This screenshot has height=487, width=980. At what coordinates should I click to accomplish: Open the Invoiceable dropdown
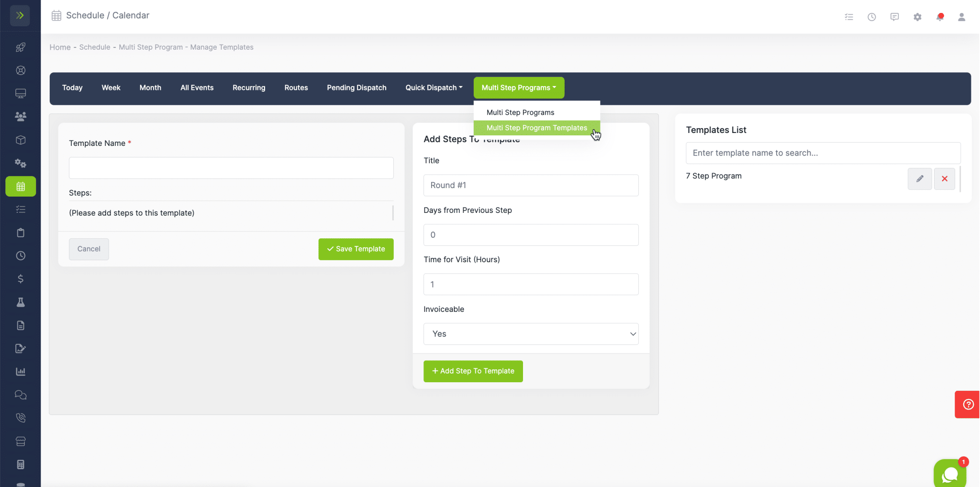click(531, 333)
